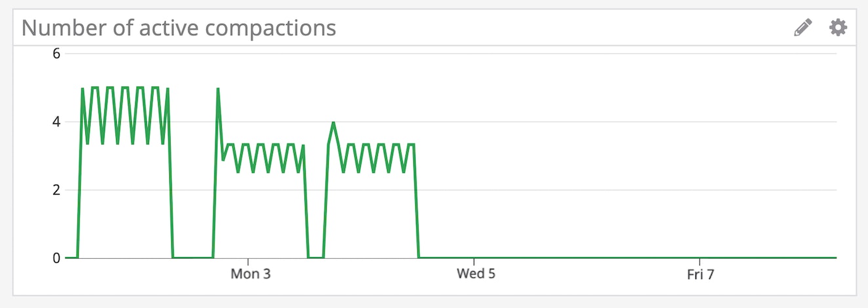Click the tall spike just before Mon 3
Image resolution: width=868 pixels, height=308 pixels.
pyautogui.click(x=217, y=89)
